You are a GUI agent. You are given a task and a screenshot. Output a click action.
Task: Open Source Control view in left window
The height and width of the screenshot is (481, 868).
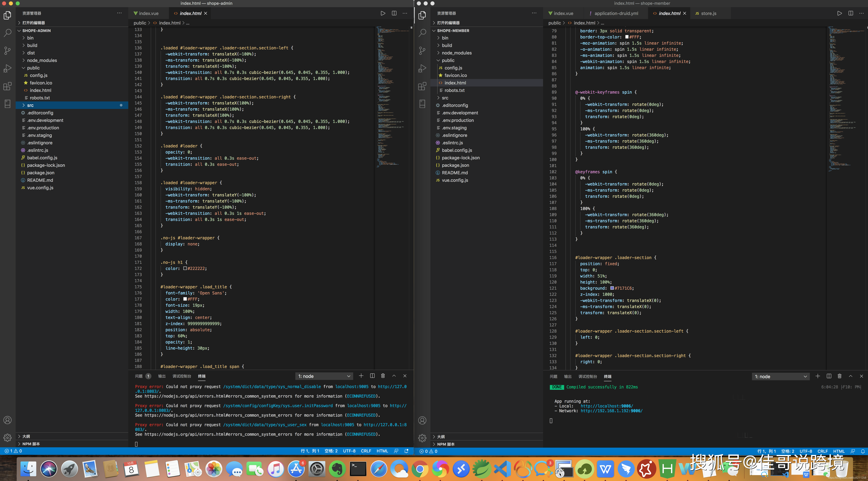pos(7,51)
